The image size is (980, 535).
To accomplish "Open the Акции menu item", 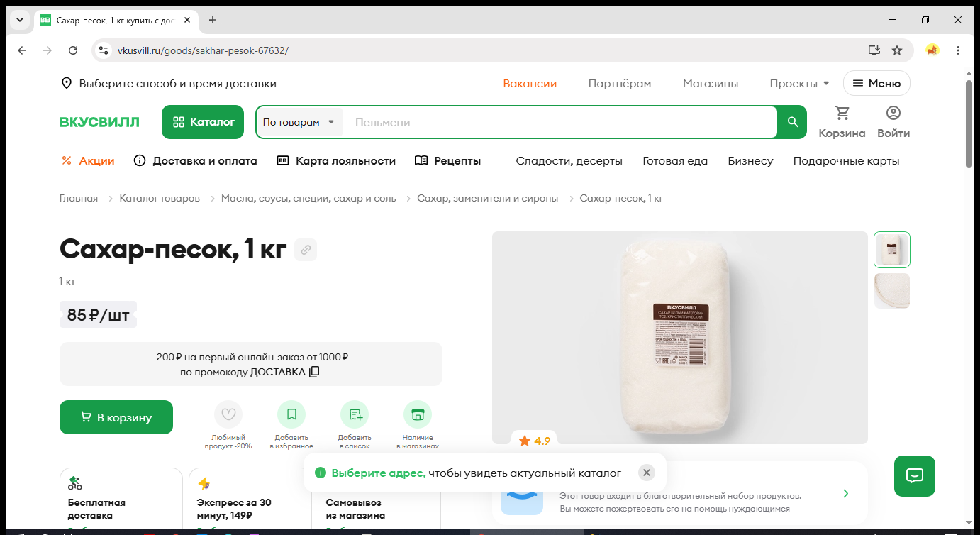I will (88, 161).
